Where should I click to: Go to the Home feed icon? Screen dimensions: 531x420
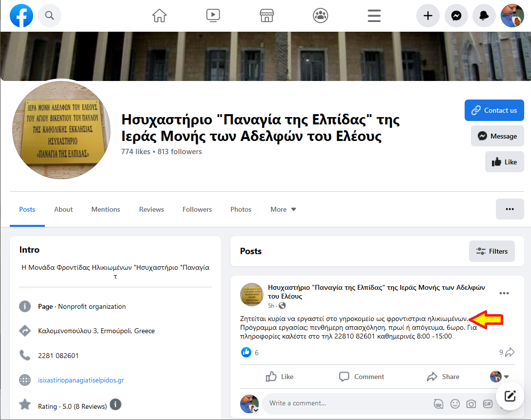pyautogui.click(x=159, y=16)
